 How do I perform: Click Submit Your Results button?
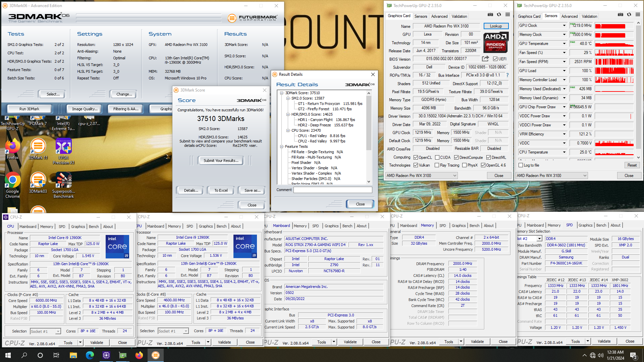click(x=221, y=161)
